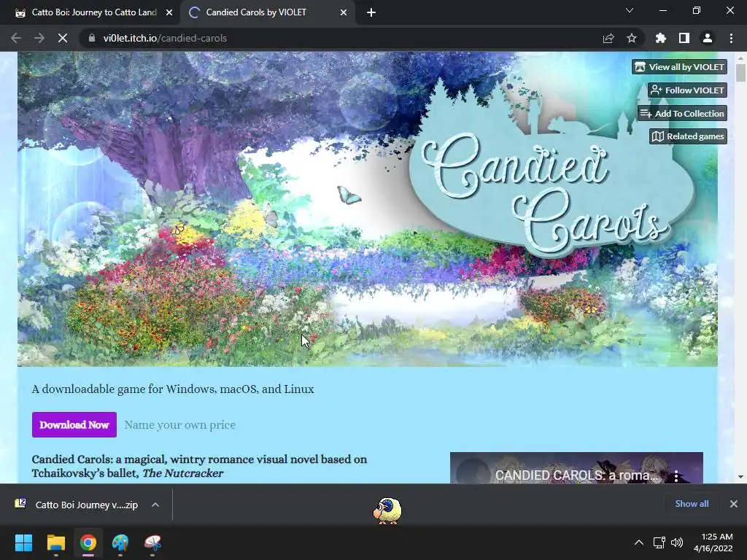Bookmark this page with star icon

pyautogui.click(x=632, y=38)
